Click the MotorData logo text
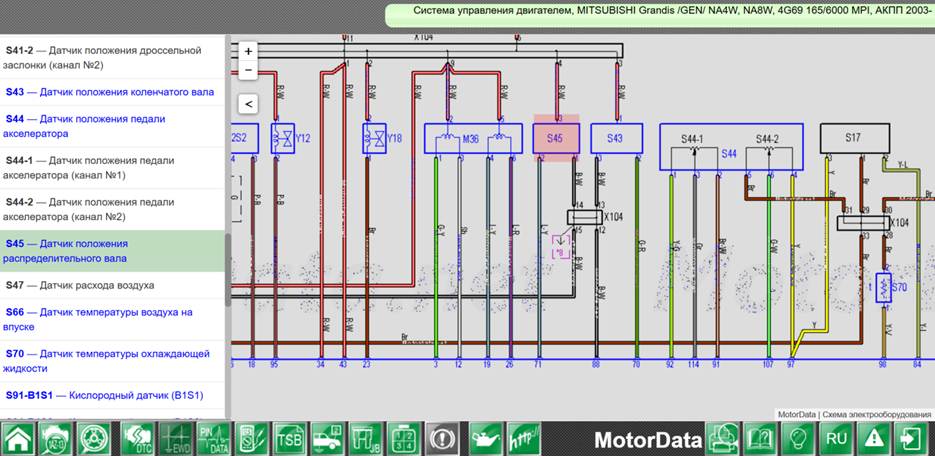The width and height of the screenshot is (935, 456). 648,441
